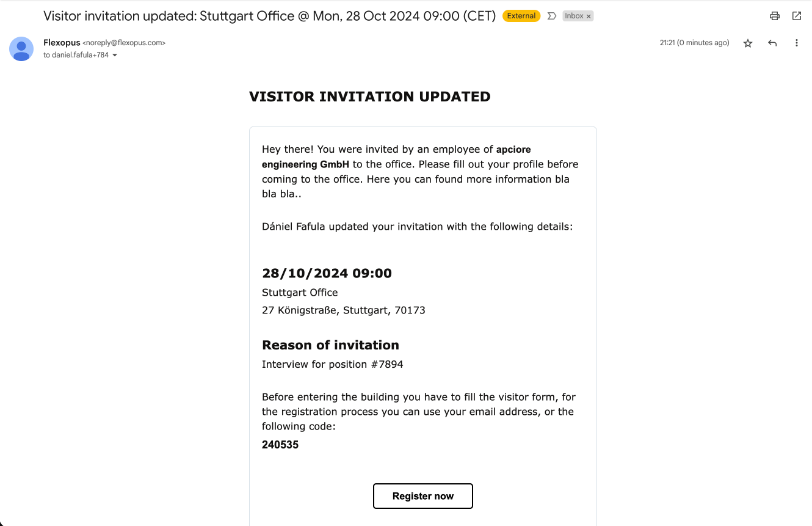This screenshot has width=812, height=526.
Task: Click the Königstraße Stuttgart address line
Action: click(343, 310)
